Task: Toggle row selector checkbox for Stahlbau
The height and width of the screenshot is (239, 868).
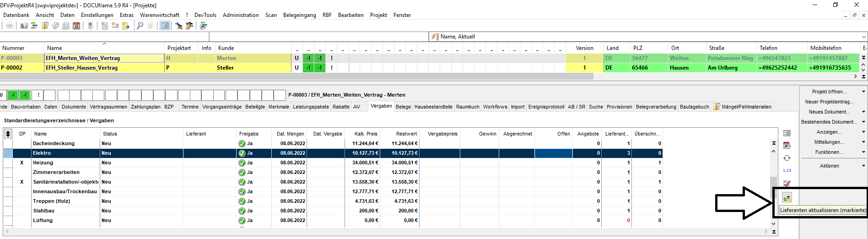Action: [8, 211]
